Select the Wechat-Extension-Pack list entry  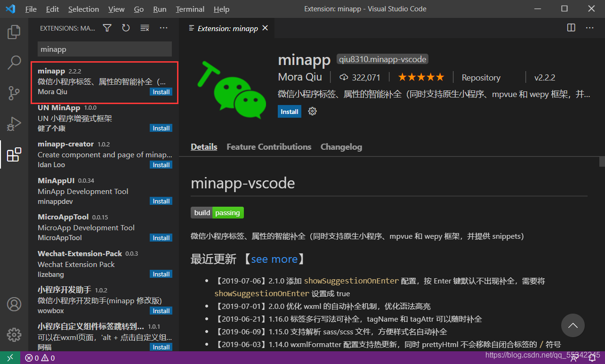click(x=105, y=264)
